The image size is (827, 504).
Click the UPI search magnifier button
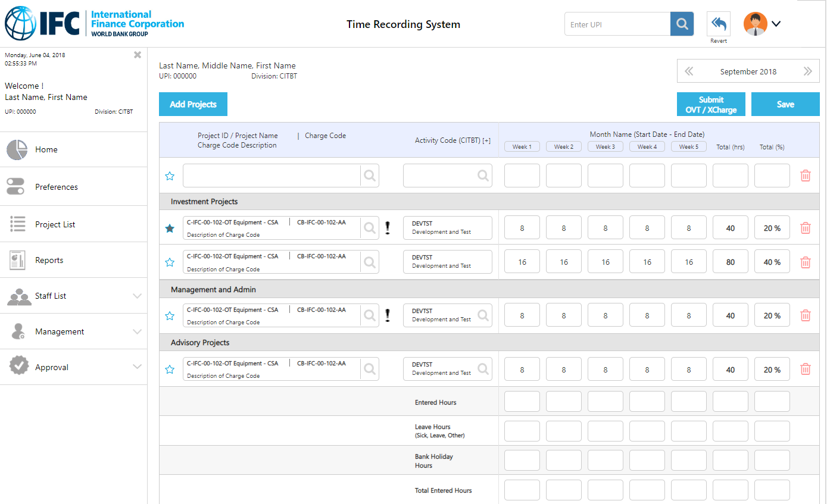682,24
